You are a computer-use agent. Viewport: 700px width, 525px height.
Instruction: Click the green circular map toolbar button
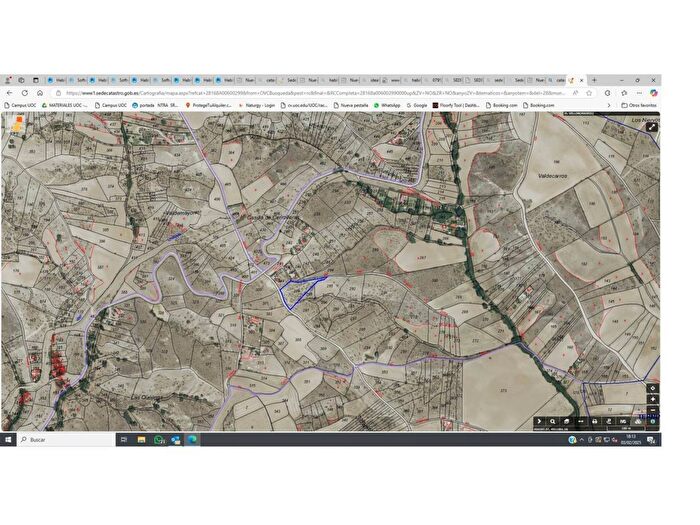pos(652,421)
